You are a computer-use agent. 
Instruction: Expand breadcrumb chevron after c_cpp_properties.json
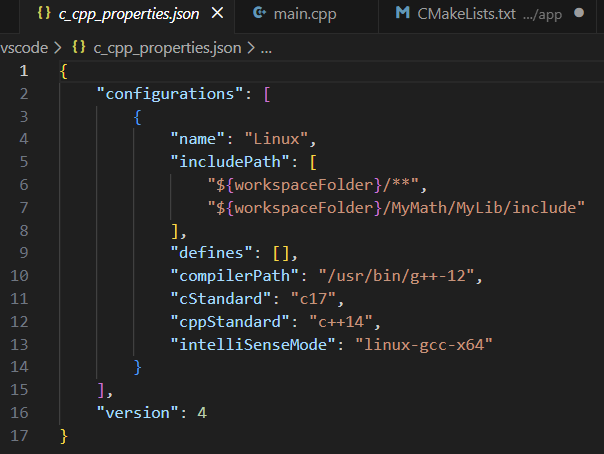coord(251,48)
